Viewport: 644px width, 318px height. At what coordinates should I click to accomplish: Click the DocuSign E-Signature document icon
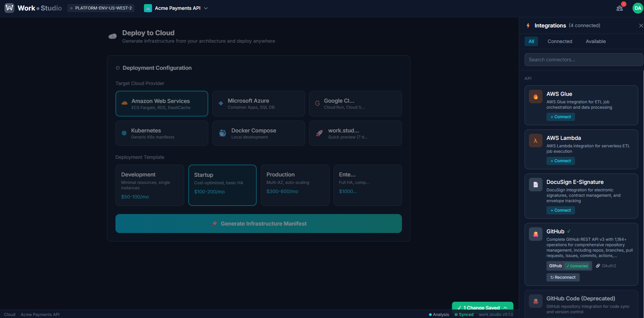coord(536,185)
